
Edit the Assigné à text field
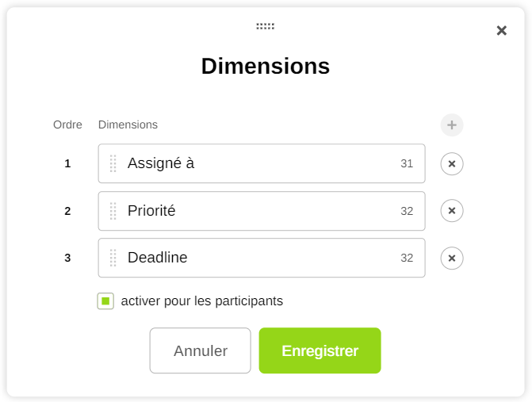254,163
